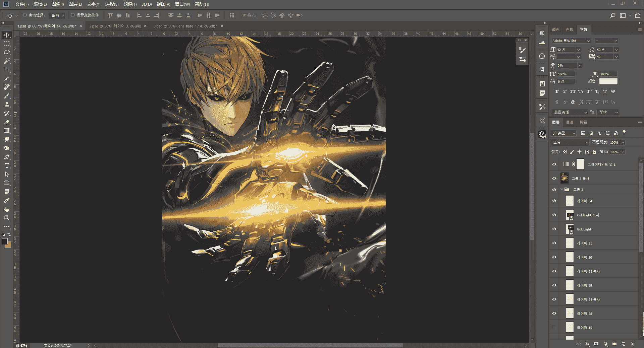Show the hidden 레이어 15 layer

point(554,328)
